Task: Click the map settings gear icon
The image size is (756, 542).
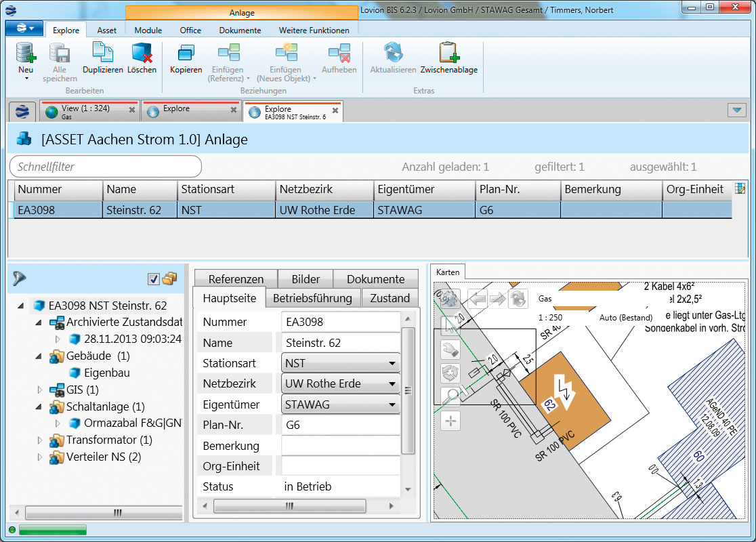Action: (x=449, y=299)
